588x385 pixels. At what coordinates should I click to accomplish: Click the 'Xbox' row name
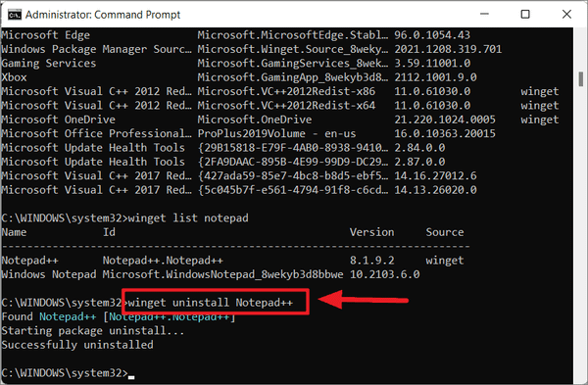point(14,77)
